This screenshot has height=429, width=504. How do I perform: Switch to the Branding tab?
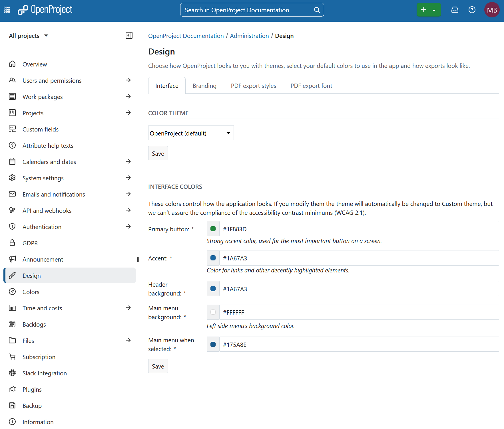pos(204,85)
